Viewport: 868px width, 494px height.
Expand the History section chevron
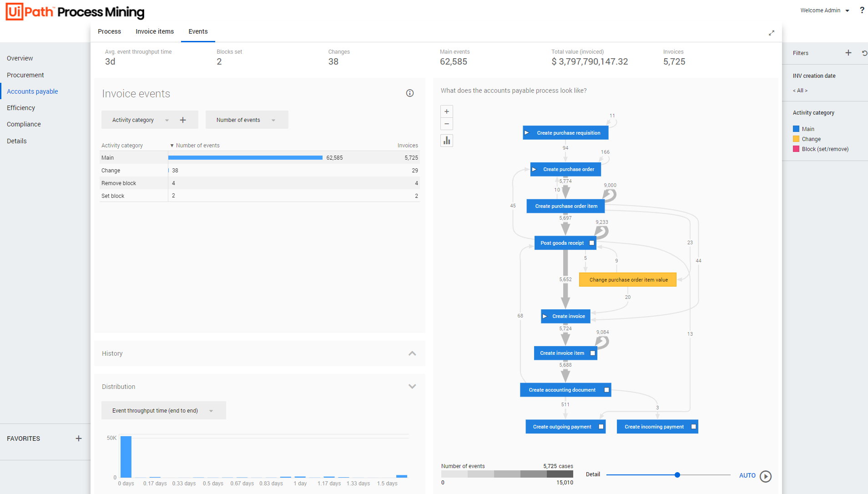coord(412,353)
